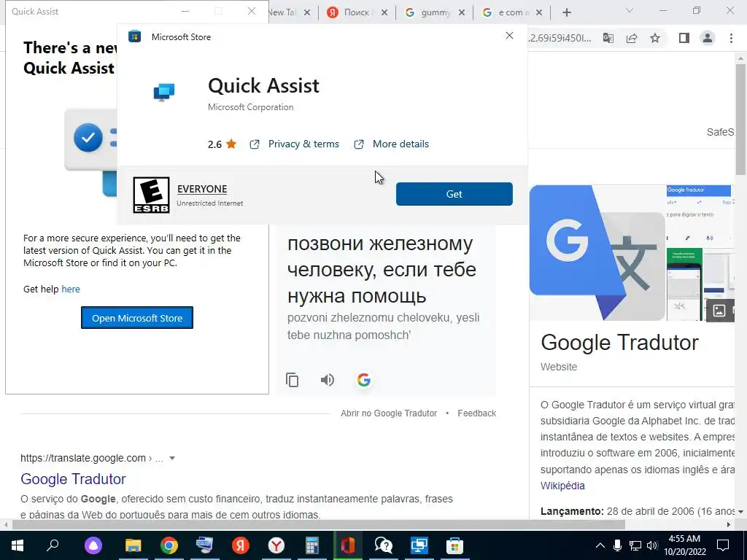
Task: Open the Windows Start menu
Action: pos(18,545)
